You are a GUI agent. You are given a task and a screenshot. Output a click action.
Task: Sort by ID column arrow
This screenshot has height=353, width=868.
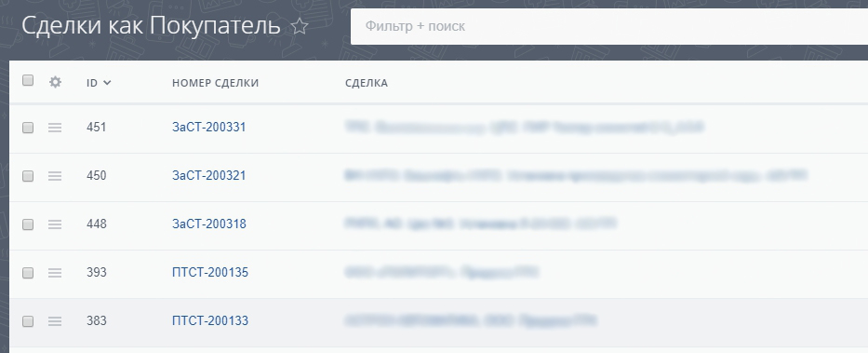(107, 83)
